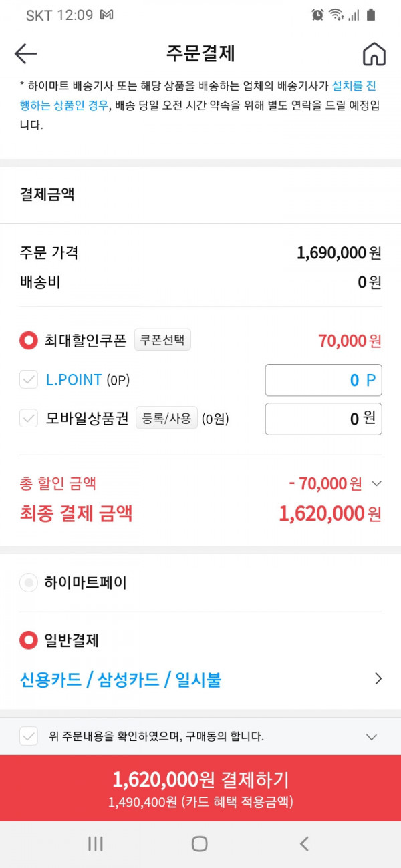The image size is (401, 868).
Task: Select 하이마트페이 payment radio button
Action: pyautogui.click(x=29, y=583)
